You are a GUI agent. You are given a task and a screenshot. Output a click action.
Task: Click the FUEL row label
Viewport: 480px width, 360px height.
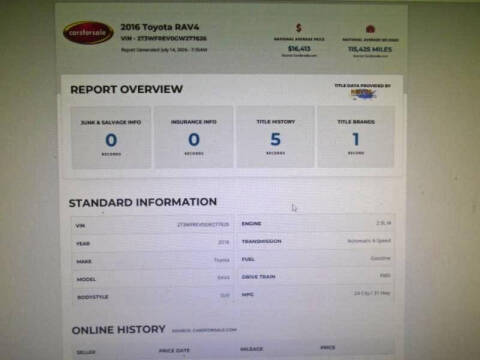pos(248,259)
